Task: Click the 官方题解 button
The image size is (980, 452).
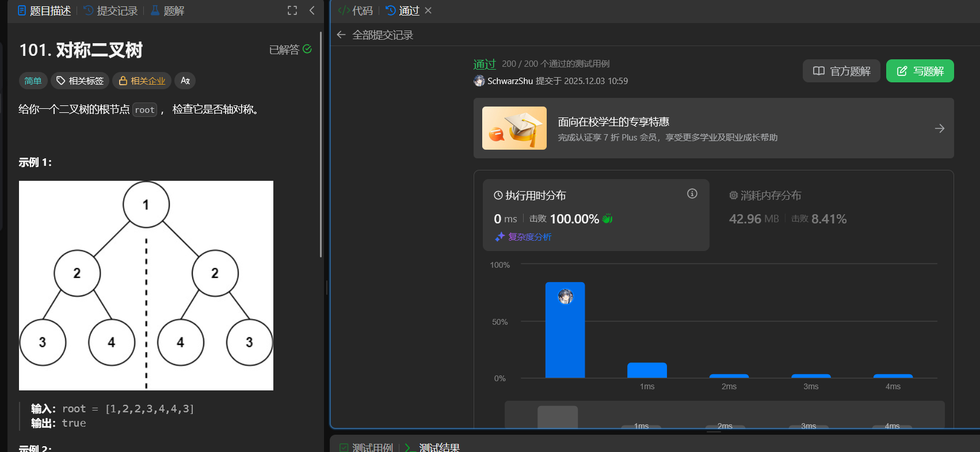Action: [x=841, y=71]
